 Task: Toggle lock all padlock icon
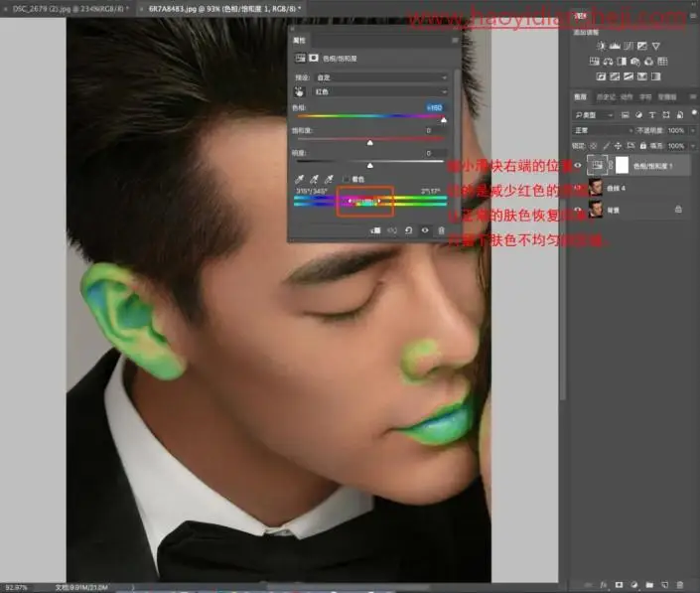642,146
